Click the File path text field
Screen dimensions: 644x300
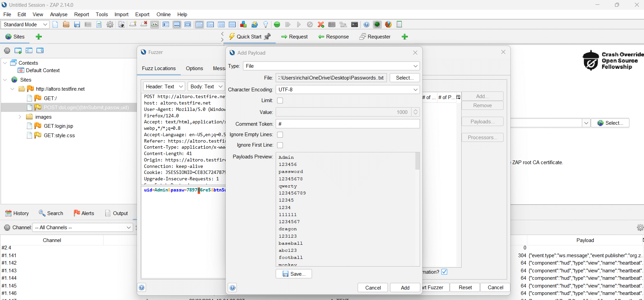(331, 78)
